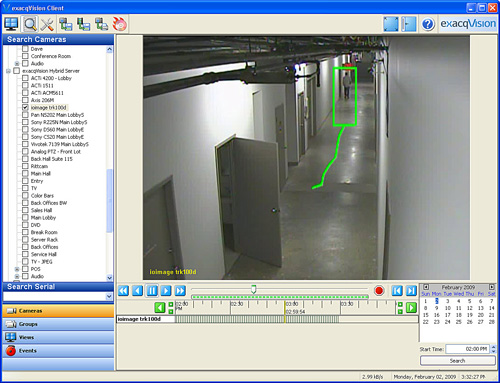Increase the Start Time stepper up arrow
500x383 pixels.
[494, 347]
